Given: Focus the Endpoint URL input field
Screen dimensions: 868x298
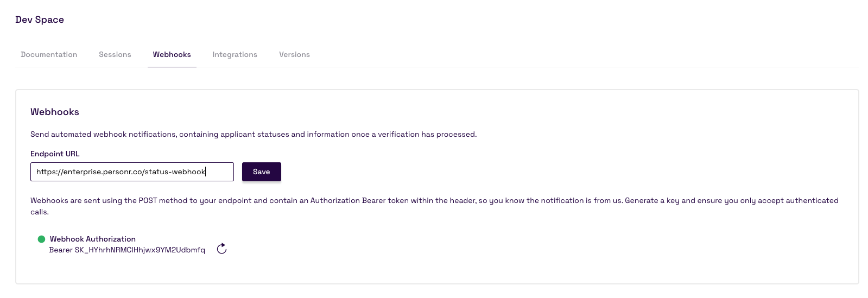Looking at the screenshot, I should point(132,172).
